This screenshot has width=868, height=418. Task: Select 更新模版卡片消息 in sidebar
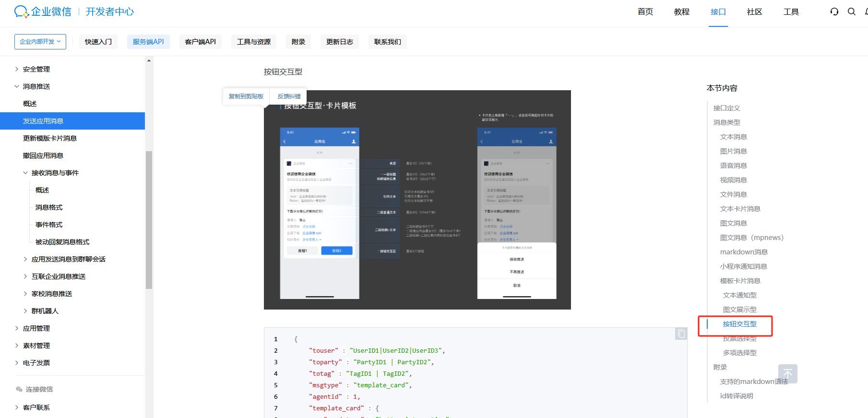tap(50, 138)
